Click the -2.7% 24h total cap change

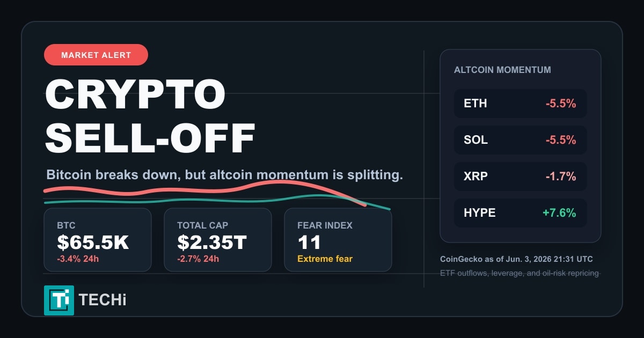(x=198, y=259)
